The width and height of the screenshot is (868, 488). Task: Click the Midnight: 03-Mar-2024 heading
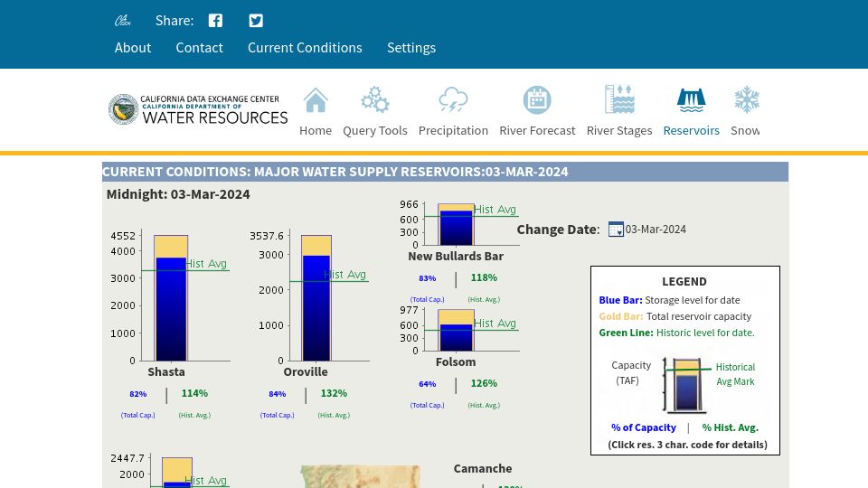point(178,194)
